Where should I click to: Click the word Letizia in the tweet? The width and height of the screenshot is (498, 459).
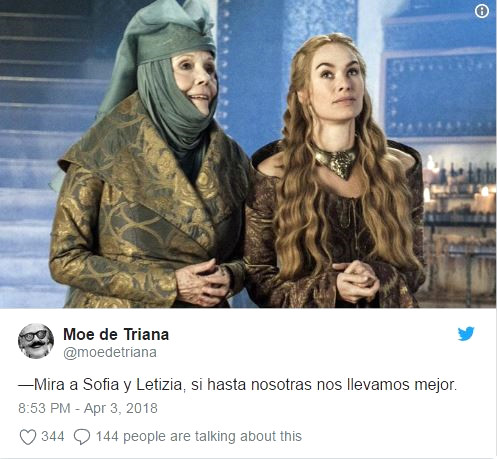[159, 384]
